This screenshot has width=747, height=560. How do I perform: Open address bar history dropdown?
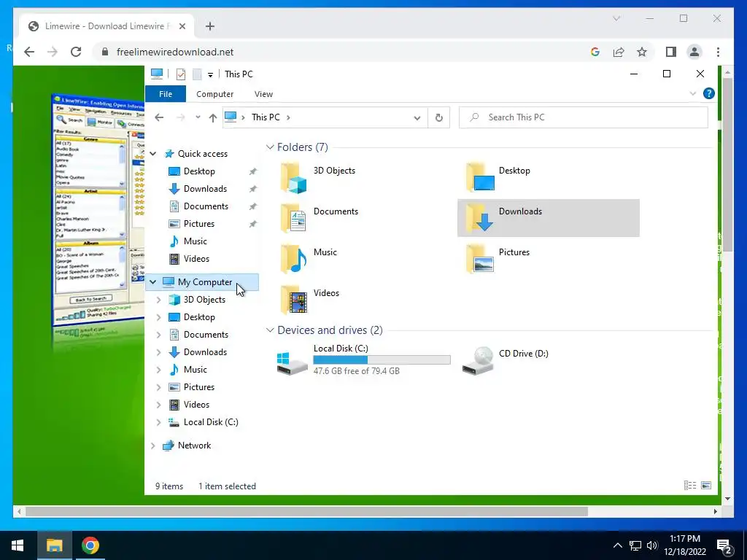click(417, 117)
